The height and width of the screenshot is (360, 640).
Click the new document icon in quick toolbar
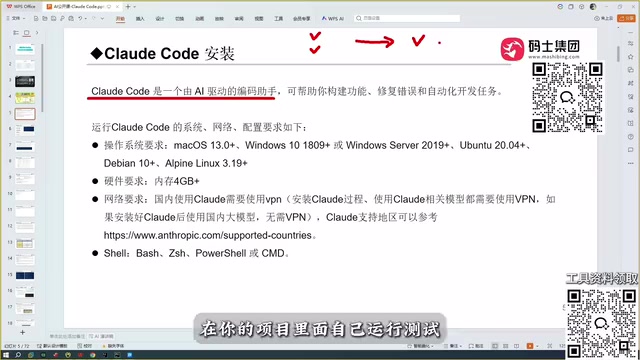[x=36, y=18]
